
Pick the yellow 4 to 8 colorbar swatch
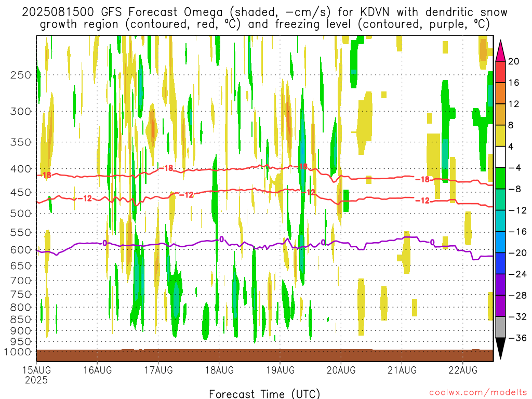point(500,136)
